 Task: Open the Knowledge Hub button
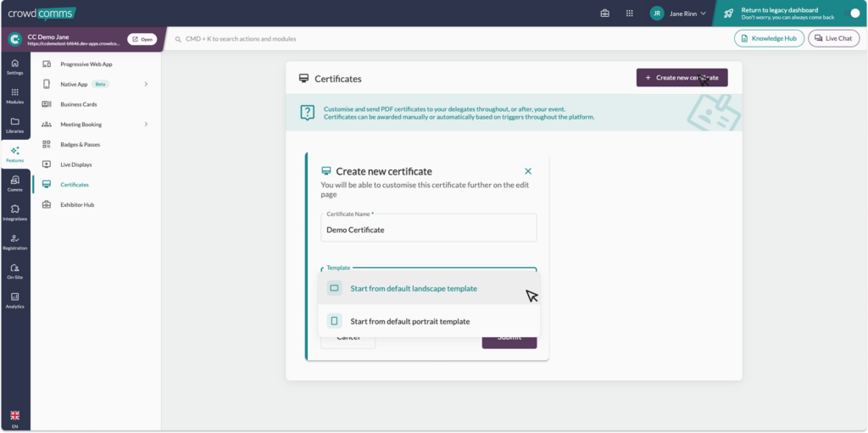point(768,38)
